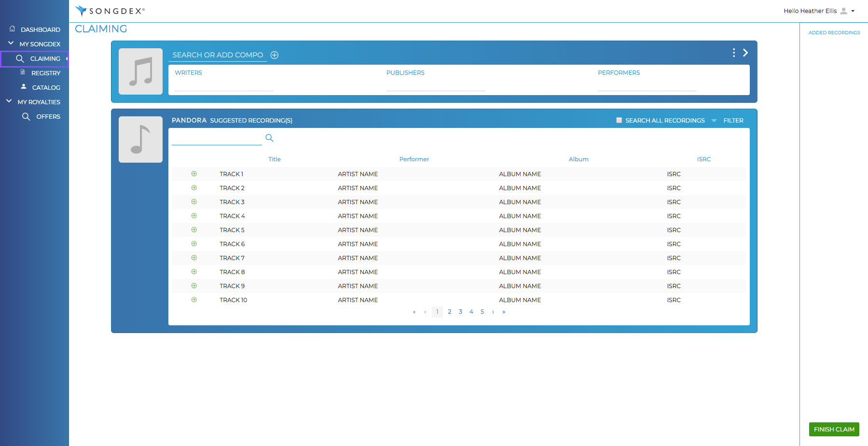Click the Registry document icon
Viewport: 868px width, 446px height.
(23, 72)
